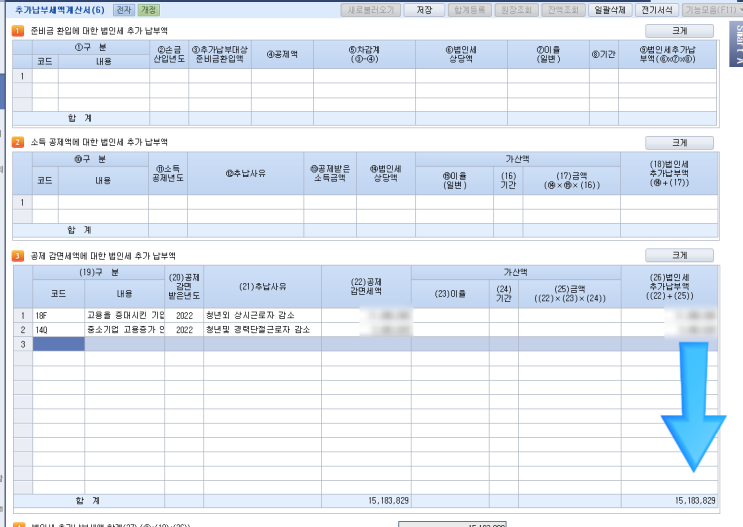Image resolution: width=743 pixels, height=527 pixels.
Task: Select the 청년및 경력단절근로자 감소 reason cell
Action: tap(263, 330)
